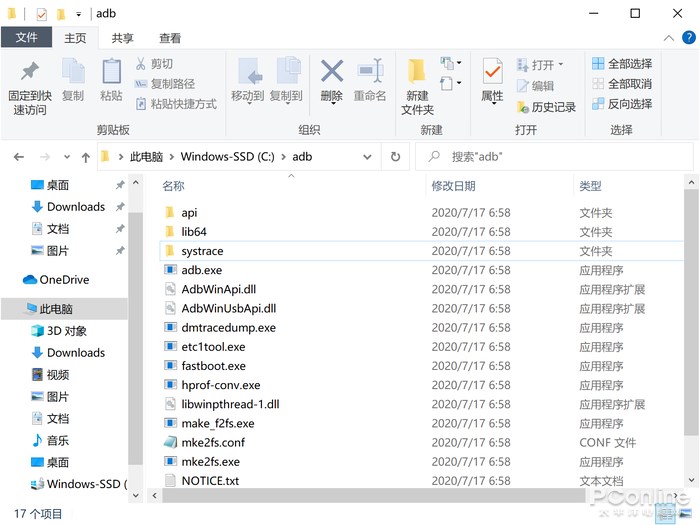Click the Move To icon
700x525 pixels.
tap(248, 71)
